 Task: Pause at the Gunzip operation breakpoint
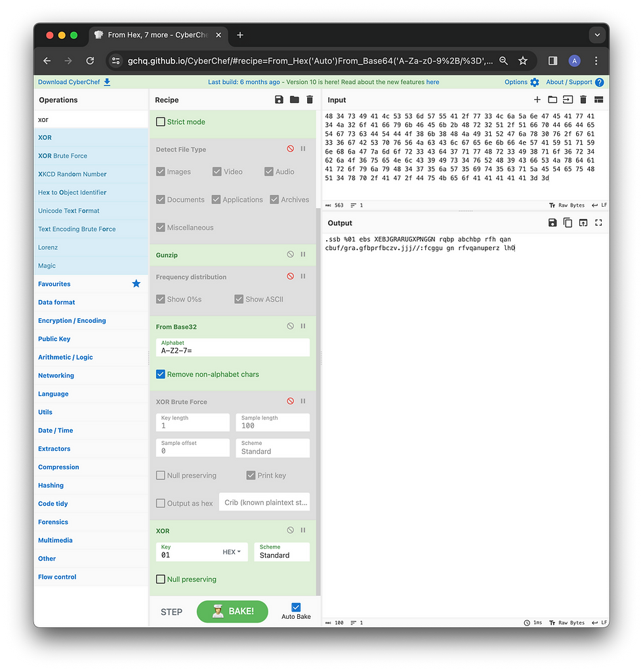pos(303,254)
